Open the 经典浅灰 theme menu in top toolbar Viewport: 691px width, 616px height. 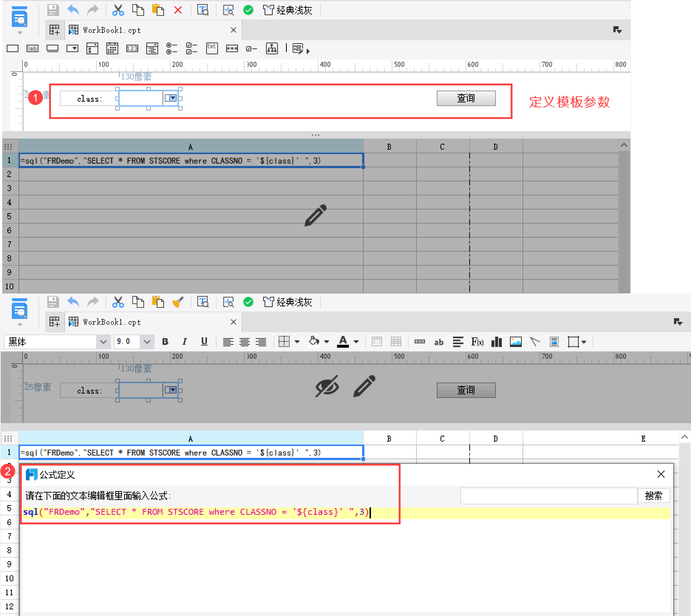(287, 10)
